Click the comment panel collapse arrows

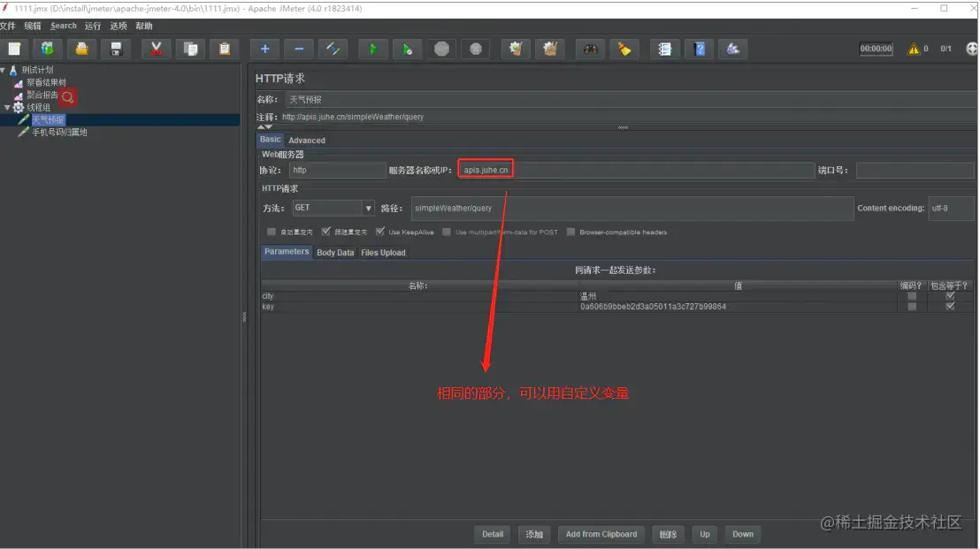click(x=265, y=126)
